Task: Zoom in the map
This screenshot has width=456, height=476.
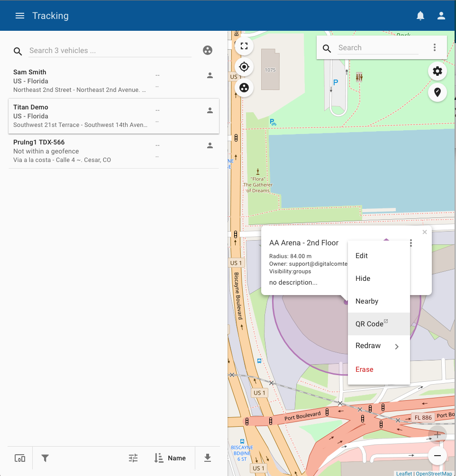Action: pos(437,435)
